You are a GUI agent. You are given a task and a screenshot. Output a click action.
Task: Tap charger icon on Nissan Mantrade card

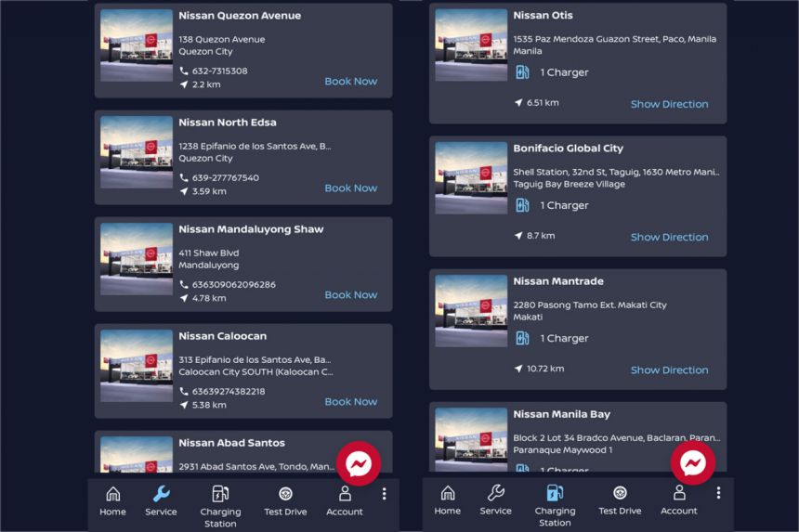coord(522,338)
